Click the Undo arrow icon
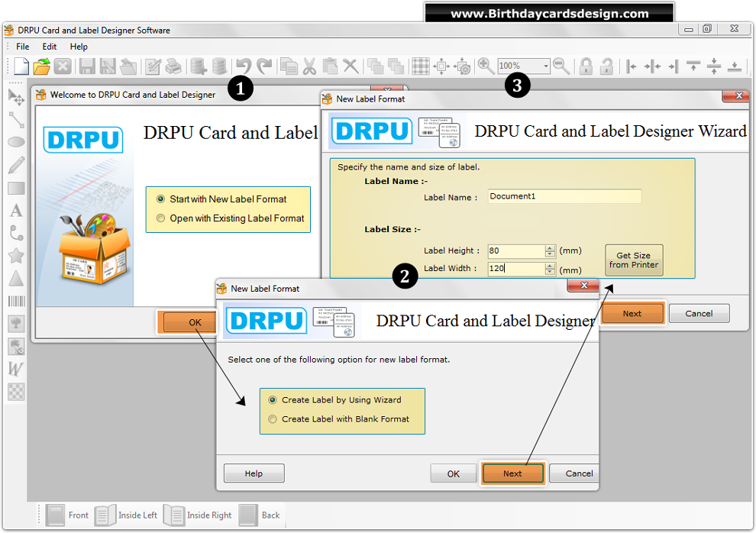 coord(244,66)
